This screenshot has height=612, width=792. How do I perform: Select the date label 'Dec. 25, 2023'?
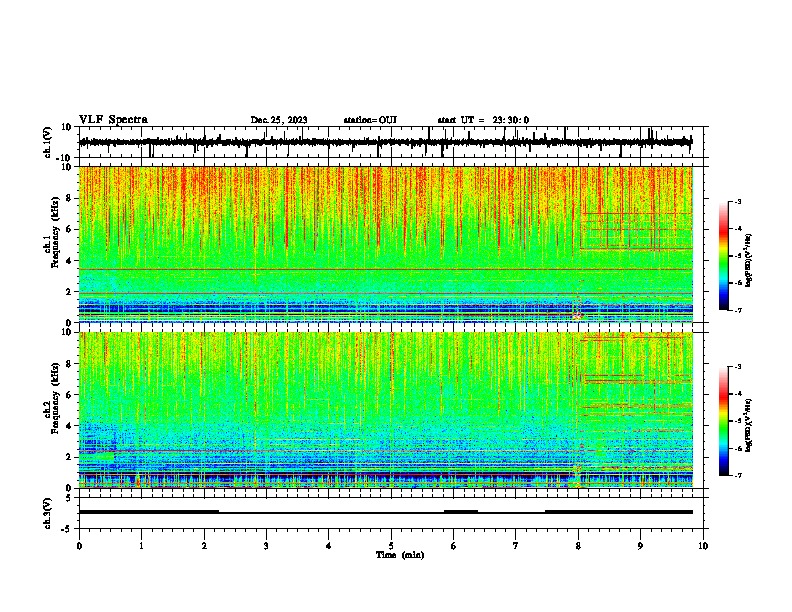tap(279, 120)
